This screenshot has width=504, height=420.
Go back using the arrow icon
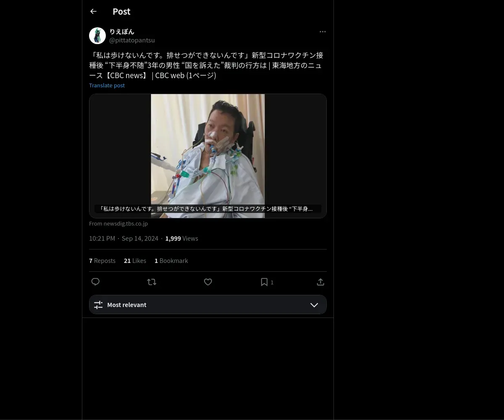(93, 11)
